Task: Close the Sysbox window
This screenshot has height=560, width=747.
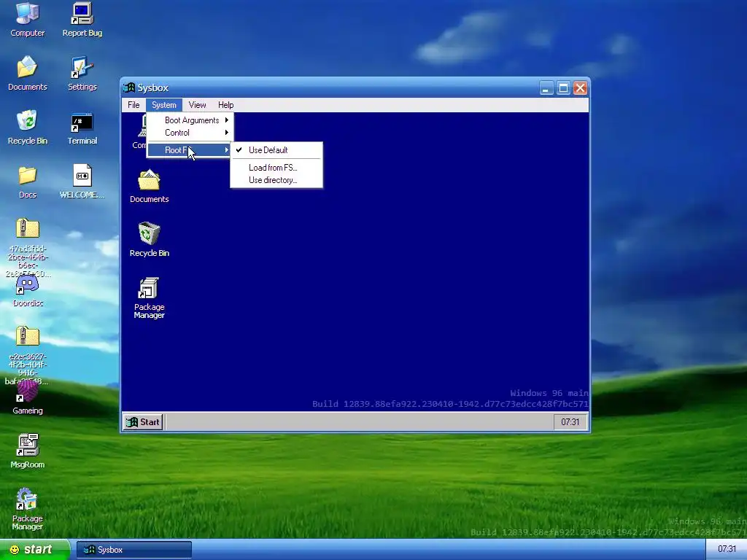Action: [580, 88]
